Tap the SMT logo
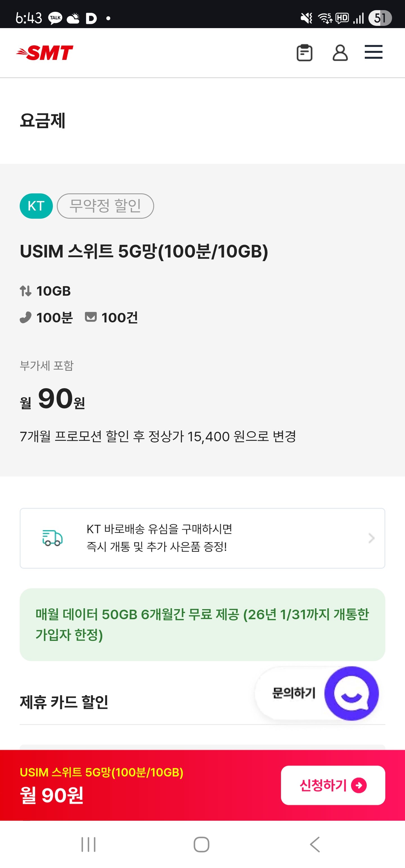 pos(45,53)
